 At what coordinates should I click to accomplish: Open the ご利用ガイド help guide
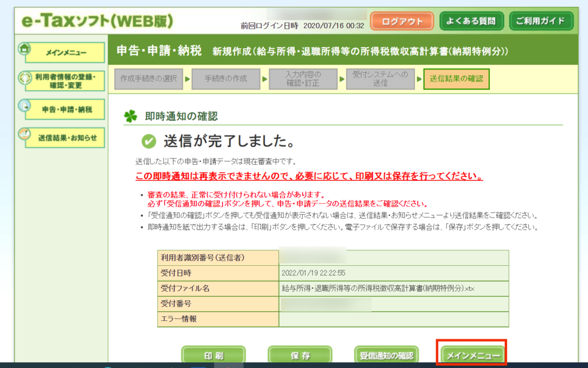coord(541,21)
